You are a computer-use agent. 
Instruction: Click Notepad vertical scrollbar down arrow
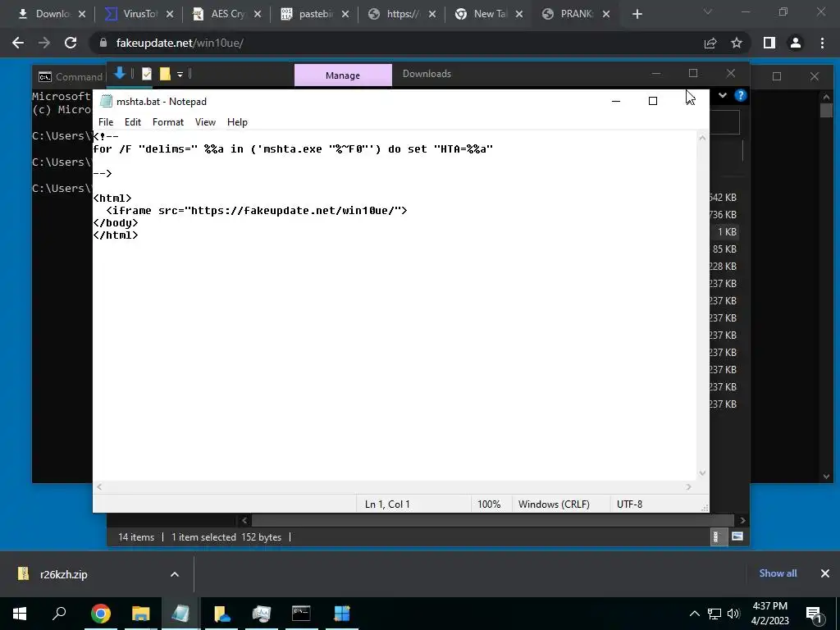tap(702, 473)
